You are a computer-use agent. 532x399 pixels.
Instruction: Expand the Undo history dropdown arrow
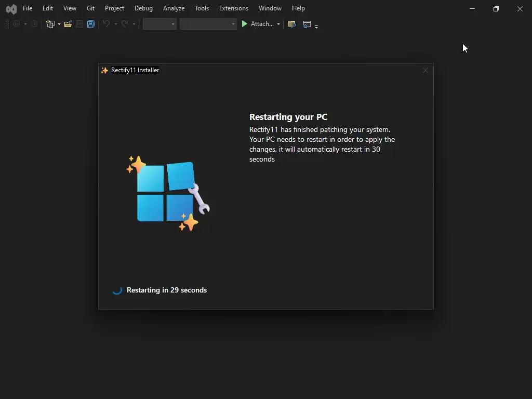click(116, 24)
